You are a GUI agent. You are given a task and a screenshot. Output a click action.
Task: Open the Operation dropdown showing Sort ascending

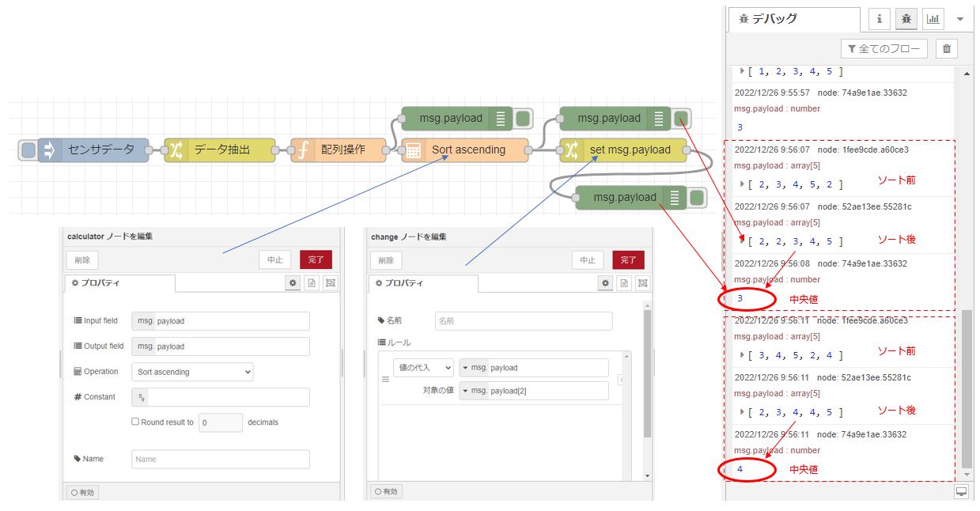(x=192, y=372)
